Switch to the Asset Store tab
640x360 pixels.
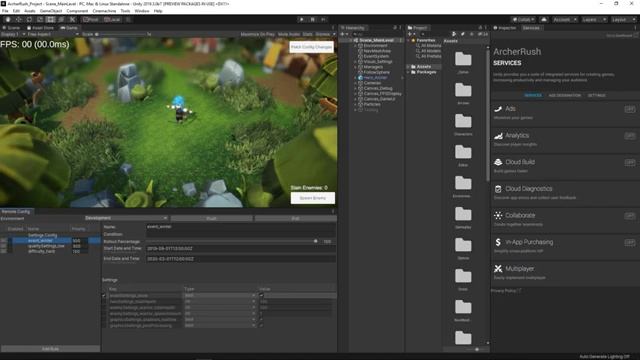click(x=40, y=28)
